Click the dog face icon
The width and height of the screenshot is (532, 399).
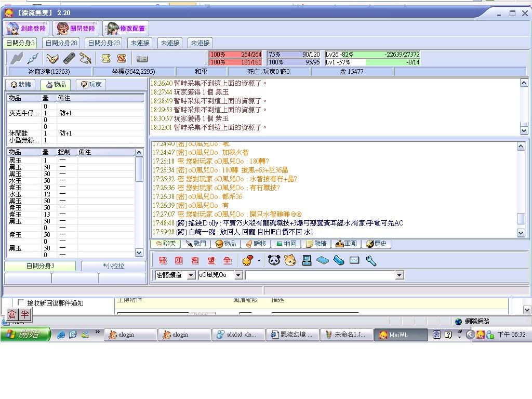pyautogui.click(x=290, y=260)
